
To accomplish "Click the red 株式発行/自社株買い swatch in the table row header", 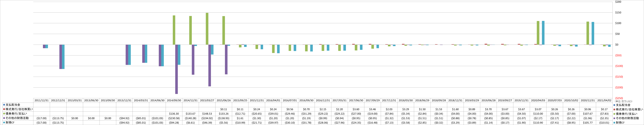I will [x=4, y=109].
